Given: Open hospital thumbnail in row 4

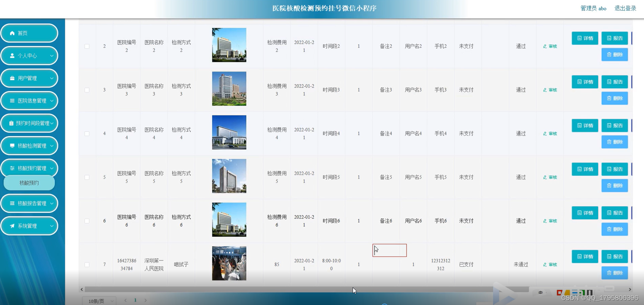Looking at the screenshot, I should point(229,132).
